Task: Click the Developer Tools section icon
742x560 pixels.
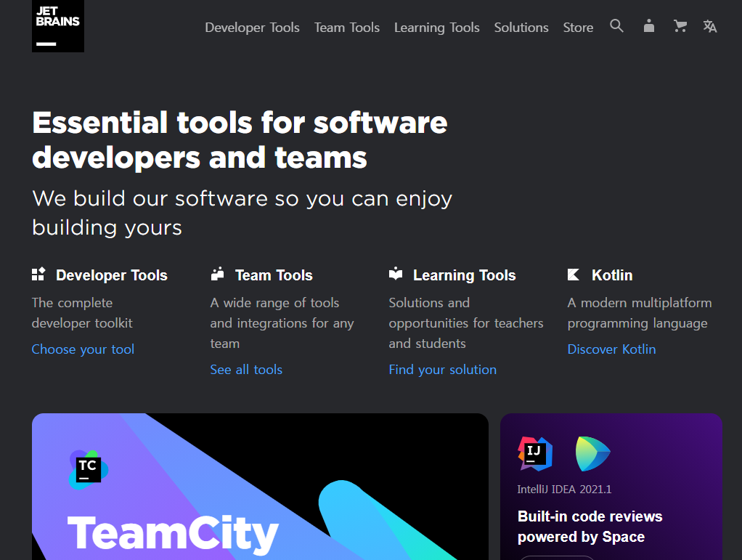Action: point(38,274)
